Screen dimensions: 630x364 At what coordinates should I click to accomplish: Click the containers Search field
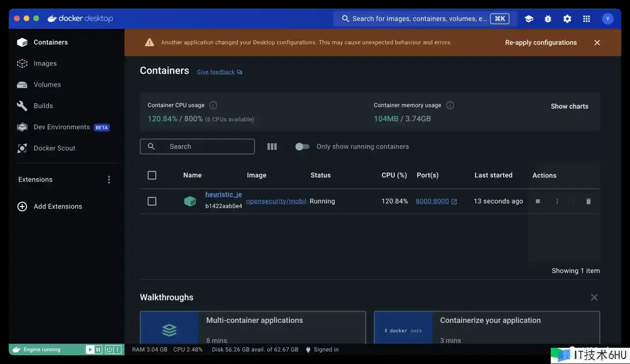pos(197,147)
